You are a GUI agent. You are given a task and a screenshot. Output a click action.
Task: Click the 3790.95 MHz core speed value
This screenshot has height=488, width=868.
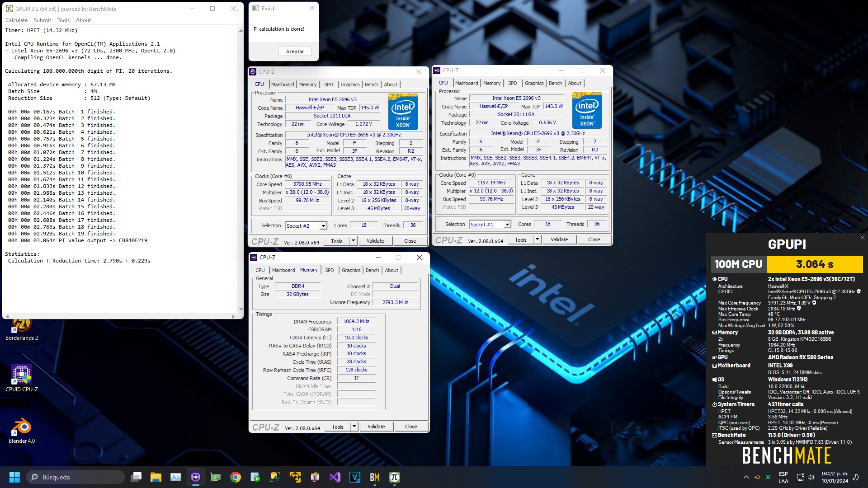[x=307, y=184]
